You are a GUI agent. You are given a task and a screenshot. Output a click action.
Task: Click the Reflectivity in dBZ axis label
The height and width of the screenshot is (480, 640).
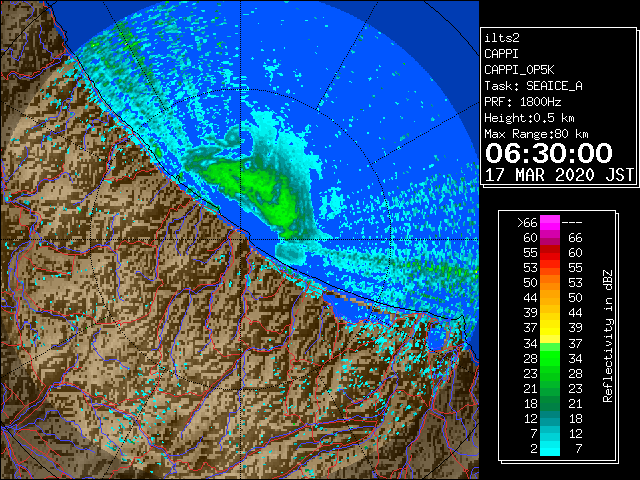point(608,336)
